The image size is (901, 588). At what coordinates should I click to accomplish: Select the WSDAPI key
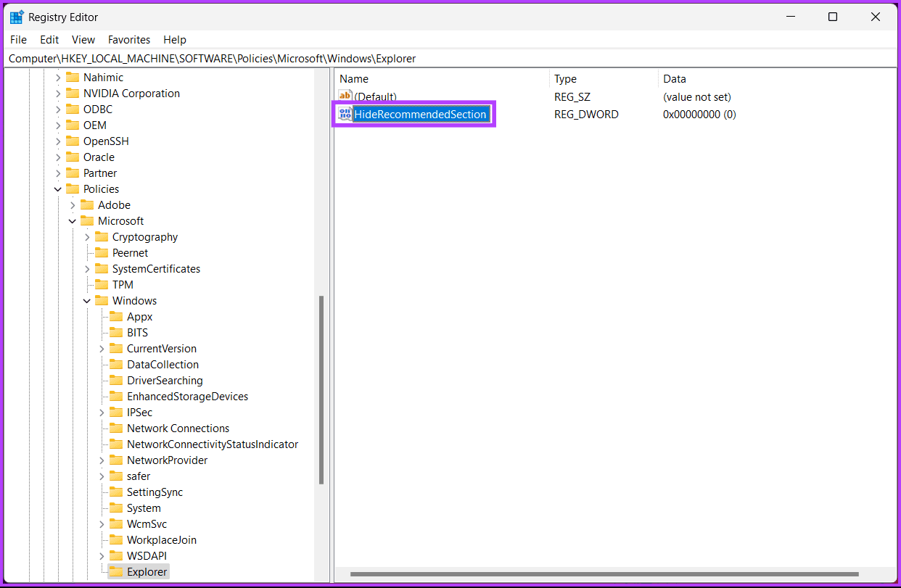147,556
